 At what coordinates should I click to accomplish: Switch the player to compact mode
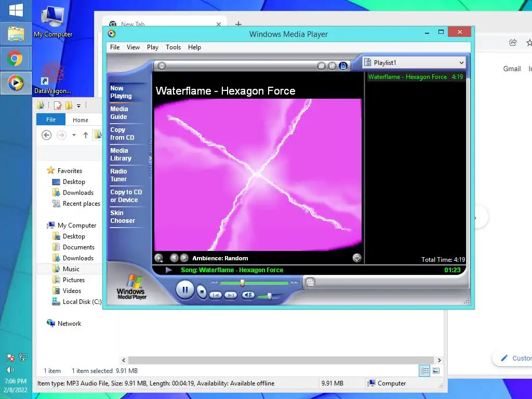click(x=310, y=282)
